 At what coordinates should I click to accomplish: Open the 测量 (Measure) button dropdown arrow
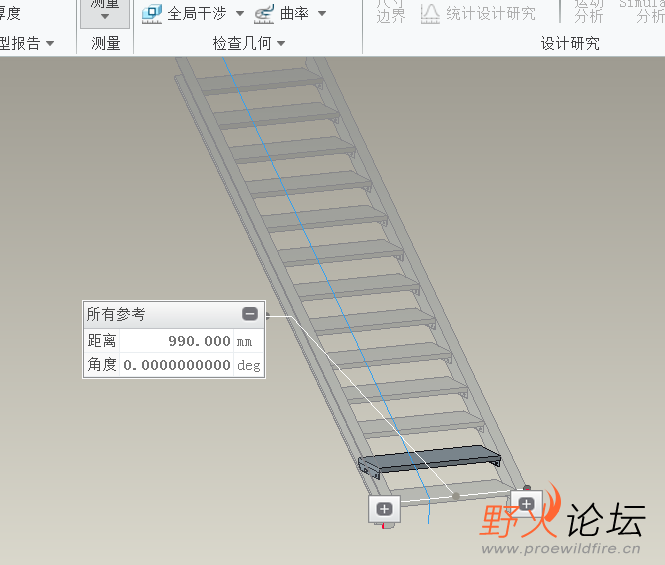click(x=105, y=17)
